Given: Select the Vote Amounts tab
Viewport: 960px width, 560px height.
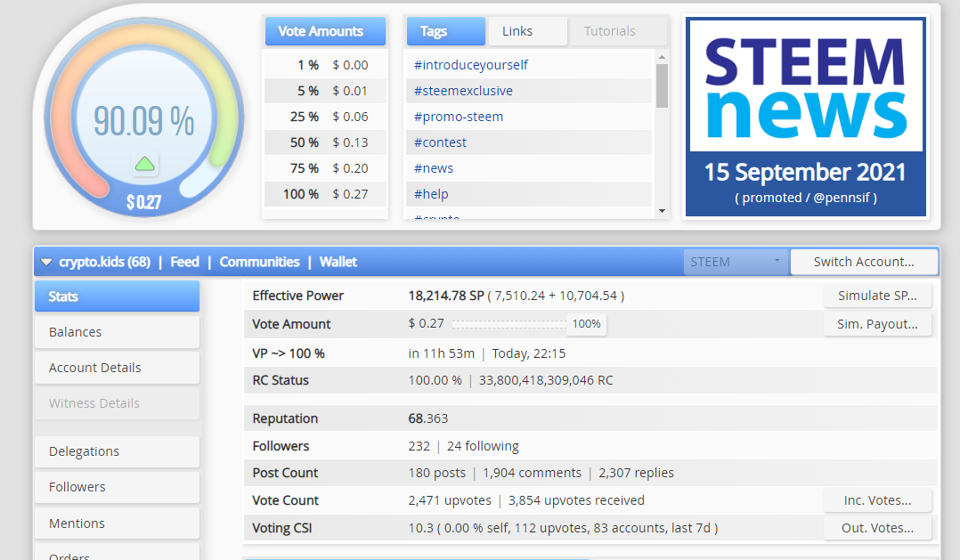Looking at the screenshot, I should tap(325, 31).
